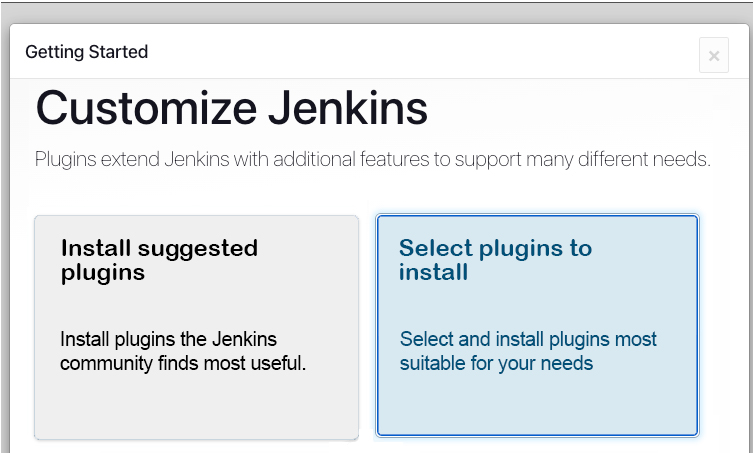This screenshot has height=453, width=753.
Task: Click the gray backdrop above the dialog
Action: 376,10
